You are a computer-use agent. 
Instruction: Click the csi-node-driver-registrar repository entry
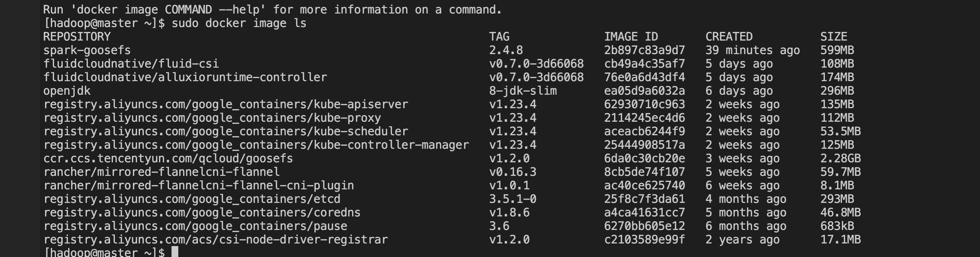click(215, 240)
